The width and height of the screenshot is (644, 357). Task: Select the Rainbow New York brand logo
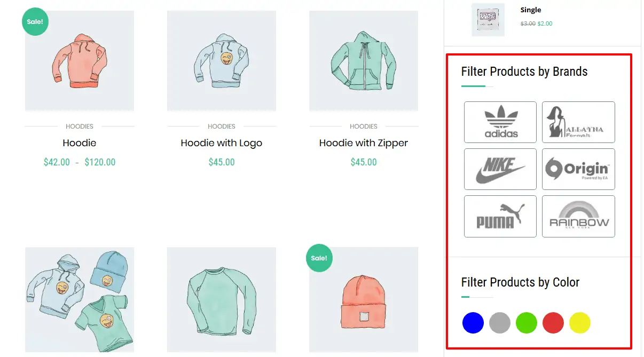point(578,216)
